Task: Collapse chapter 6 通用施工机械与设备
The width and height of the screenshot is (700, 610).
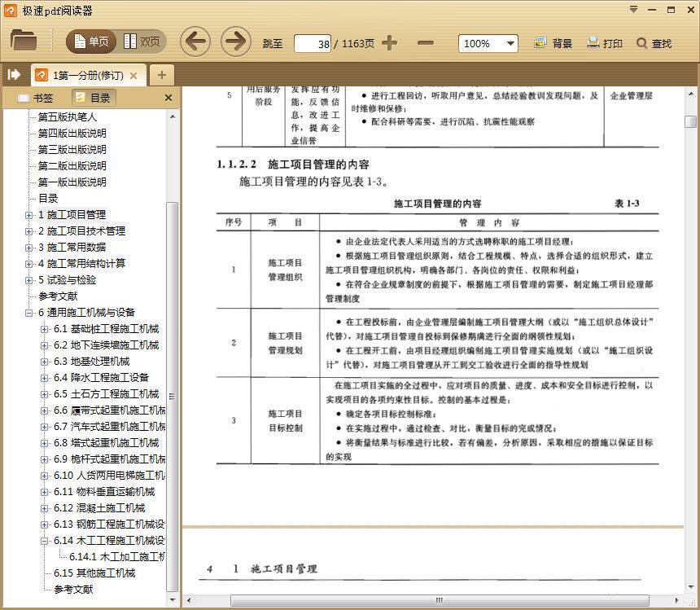Action: point(29,313)
